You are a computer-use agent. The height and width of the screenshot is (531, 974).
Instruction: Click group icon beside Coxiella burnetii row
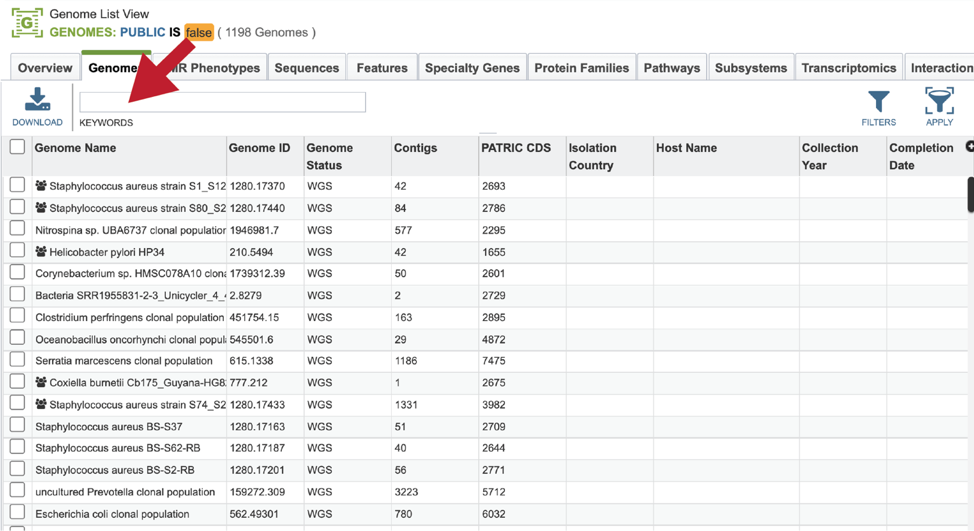[41, 382]
